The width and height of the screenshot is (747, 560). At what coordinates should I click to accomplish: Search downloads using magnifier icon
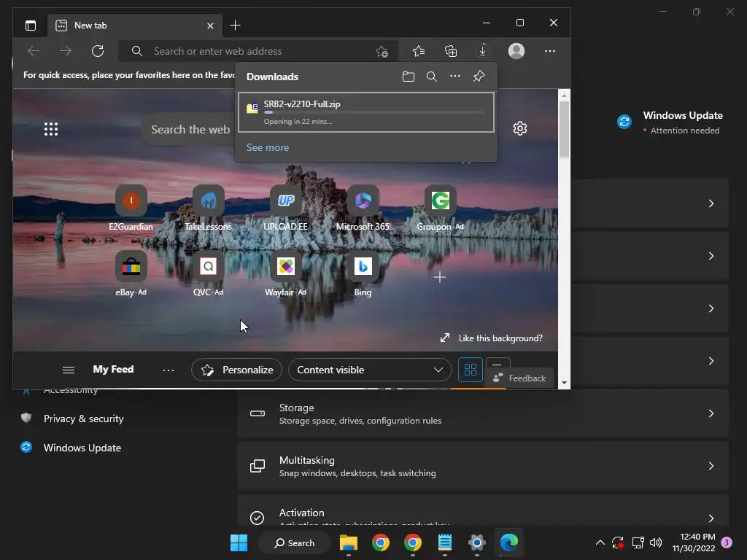(432, 77)
